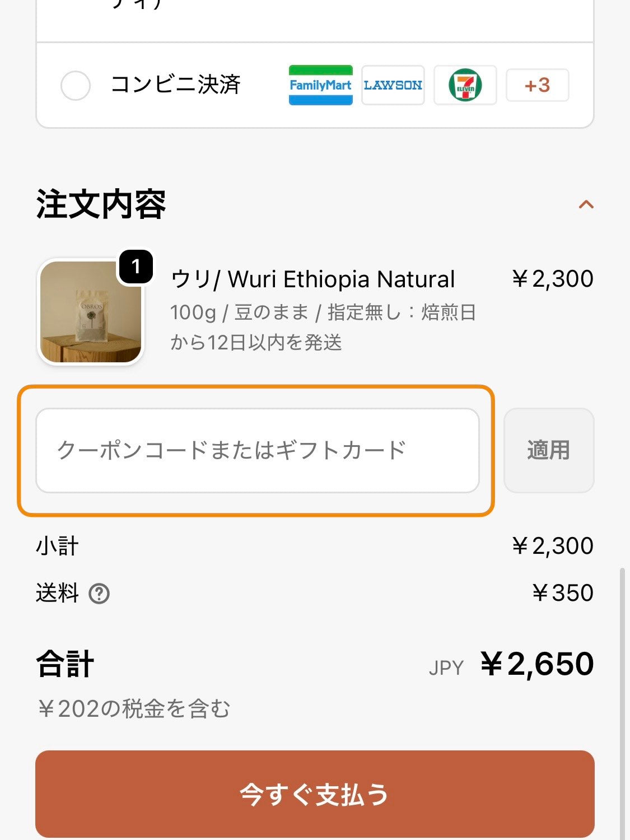Open the Wuri Ethiopia coffee bag thumbnail
Image resolution: width=630 pixels, height=840 pixels.
[x=91, y=312]
